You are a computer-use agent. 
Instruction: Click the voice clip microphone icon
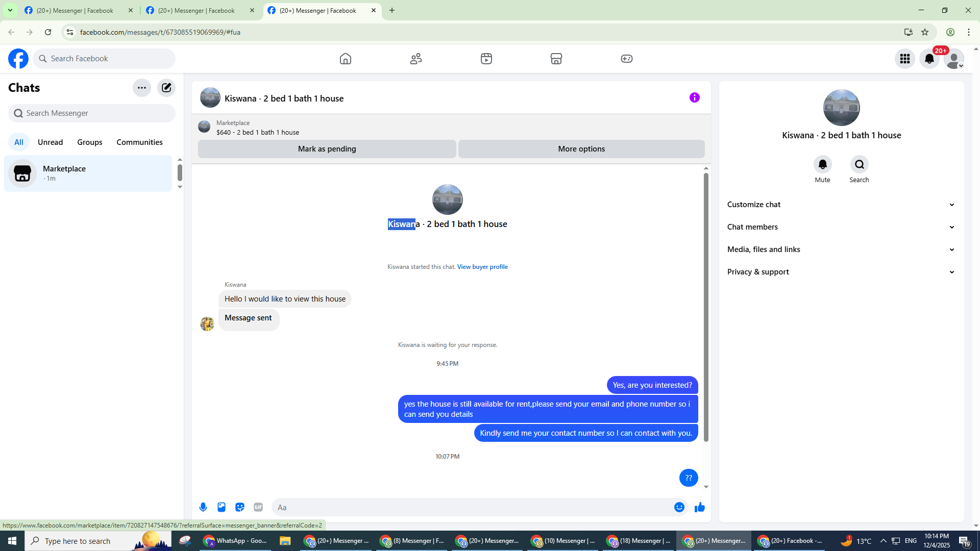tap(203, 507)
